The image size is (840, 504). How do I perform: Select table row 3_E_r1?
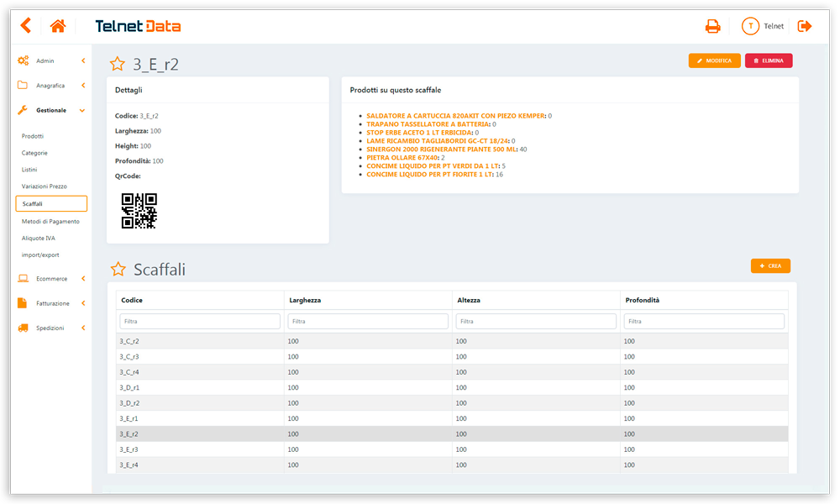pos(452,418)
